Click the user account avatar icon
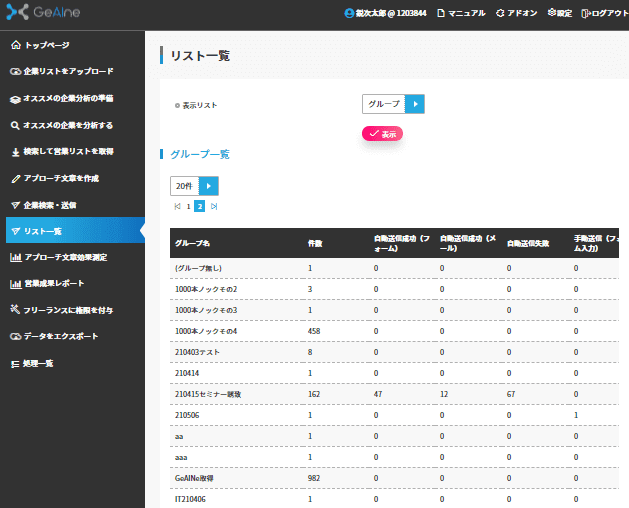This screenshot has height=508, width=629. click(349, 13)
